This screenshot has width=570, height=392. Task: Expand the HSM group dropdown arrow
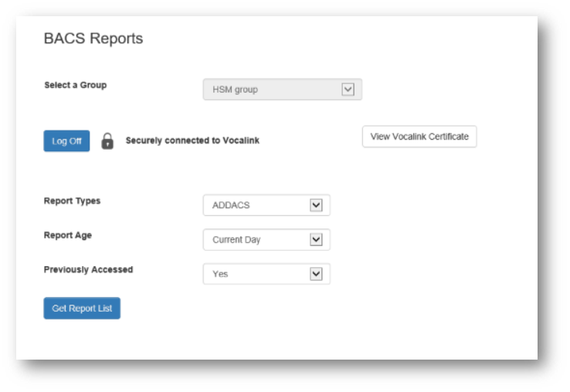(348, 90)
